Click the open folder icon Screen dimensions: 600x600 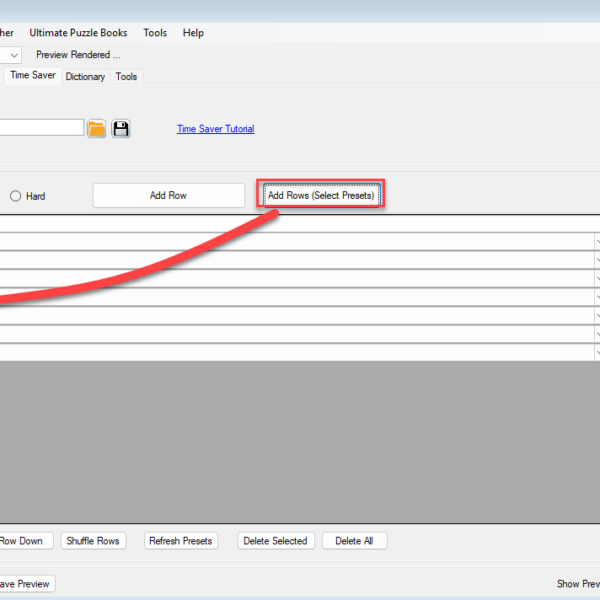(x=96, y=129)
